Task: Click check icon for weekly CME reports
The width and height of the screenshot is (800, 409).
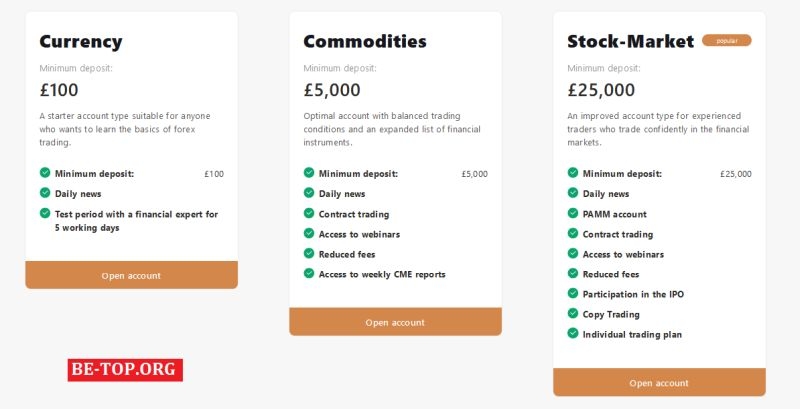Action: (x=309, y=273)
